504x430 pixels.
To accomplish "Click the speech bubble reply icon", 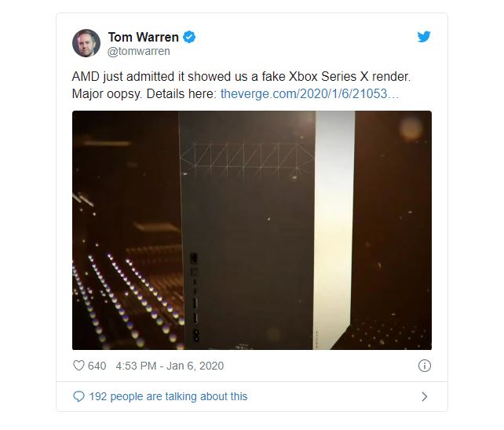I will pos(79,396).
